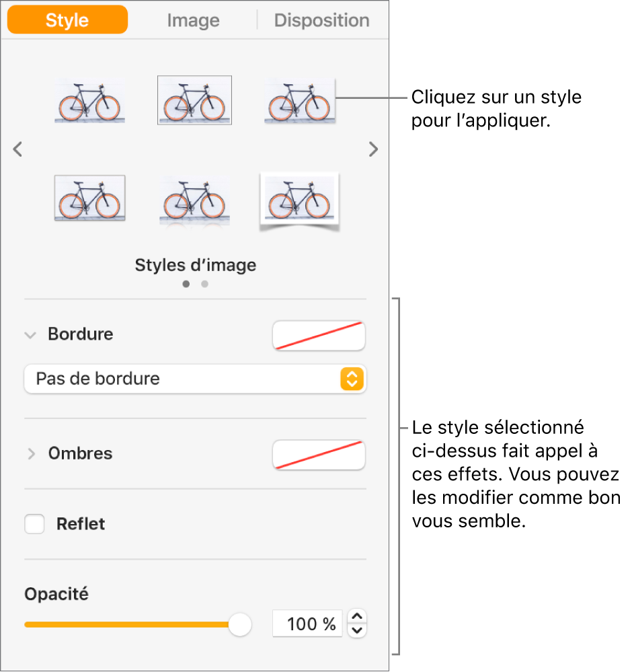Expand the Ombres section
The width and height of the screenshot is (630, 672).
pos(30,454)
